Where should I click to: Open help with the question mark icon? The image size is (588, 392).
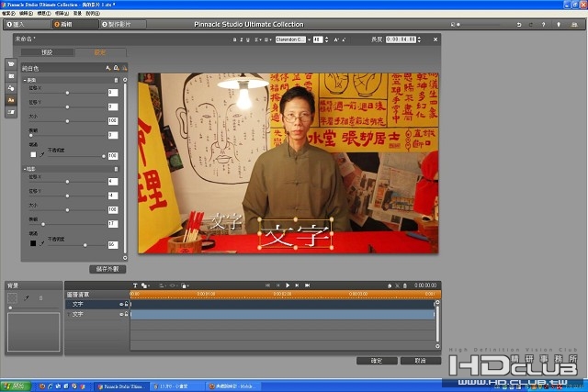543,25
